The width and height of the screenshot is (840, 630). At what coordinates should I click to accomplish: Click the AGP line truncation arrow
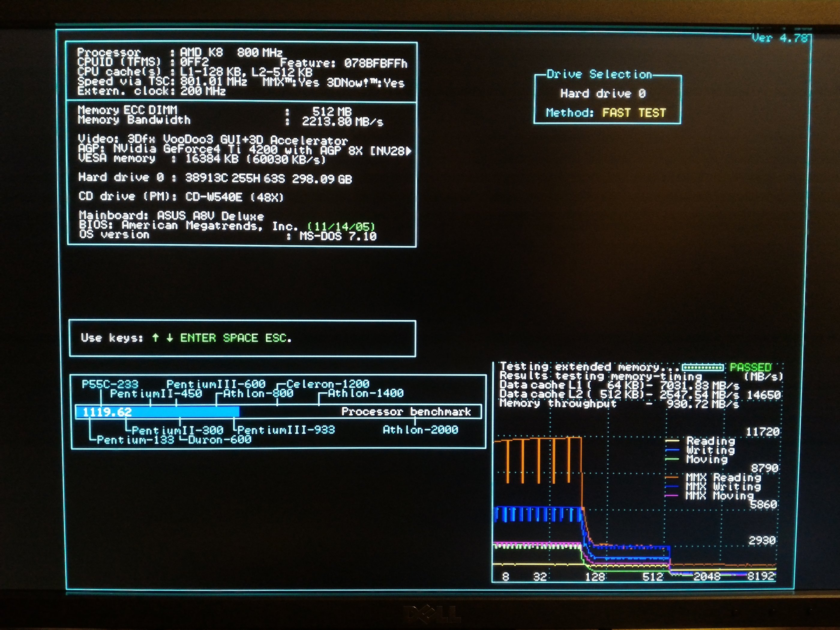(x=408, y=151)
